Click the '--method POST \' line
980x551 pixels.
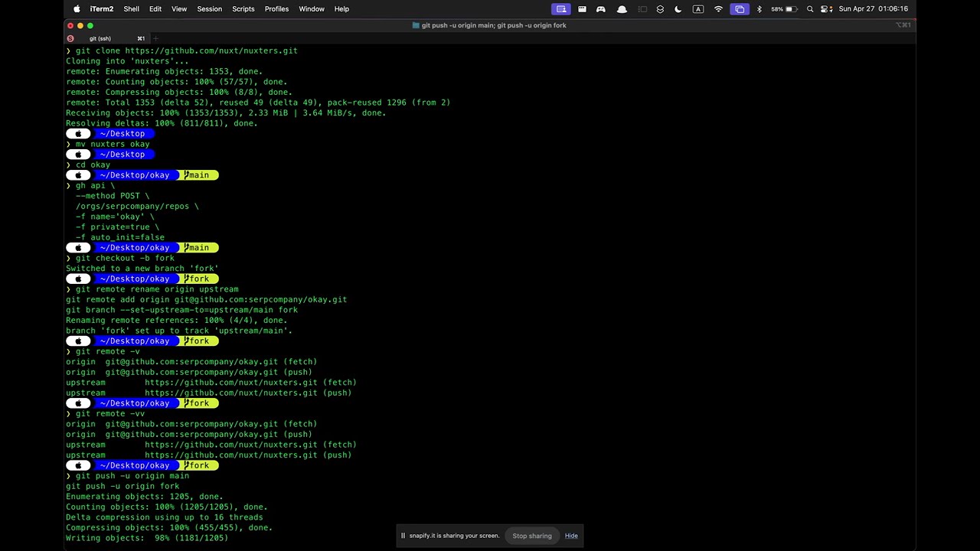(113, 196)
